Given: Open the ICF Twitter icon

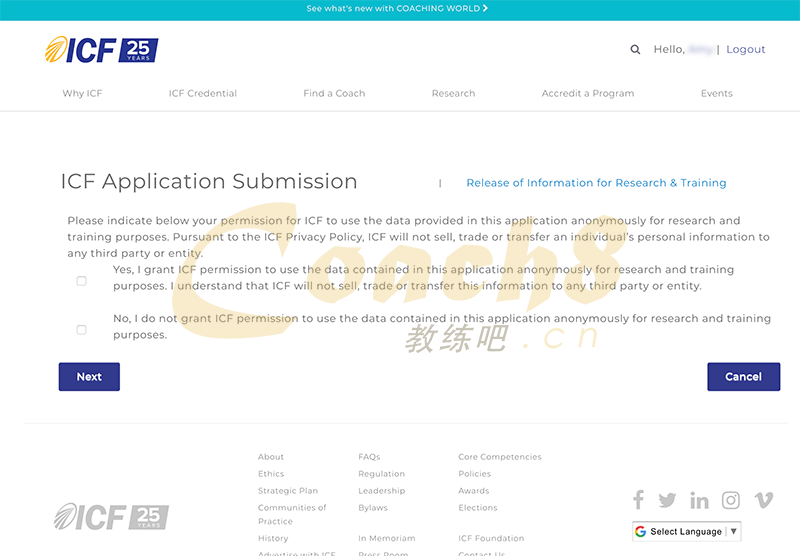Looking at the screenshot, I should (667, 500).
